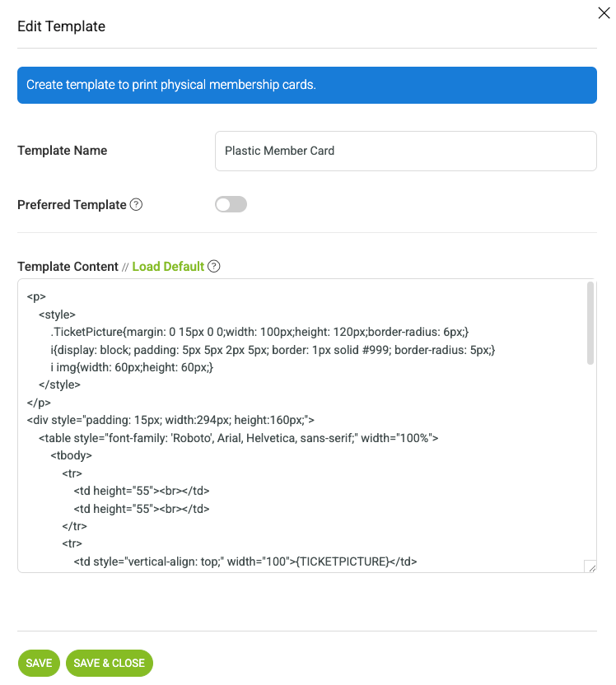Screen dimensions: 616x685
Task: Click the Template Content label
Action: tap(68, 267)
